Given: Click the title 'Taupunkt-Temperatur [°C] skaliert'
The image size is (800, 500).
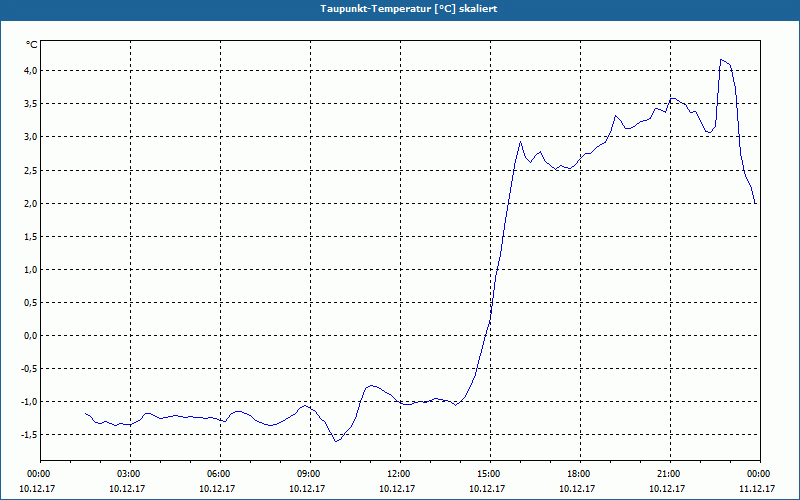Looking at the screenshot, I should 409,9.
